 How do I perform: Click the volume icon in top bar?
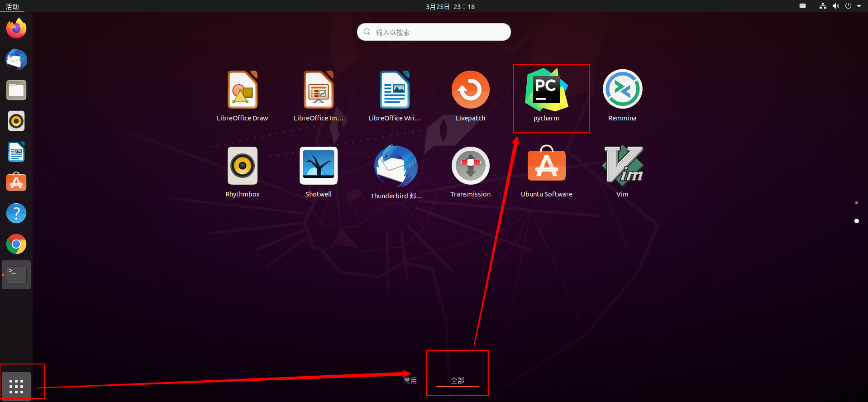(835, 6)
